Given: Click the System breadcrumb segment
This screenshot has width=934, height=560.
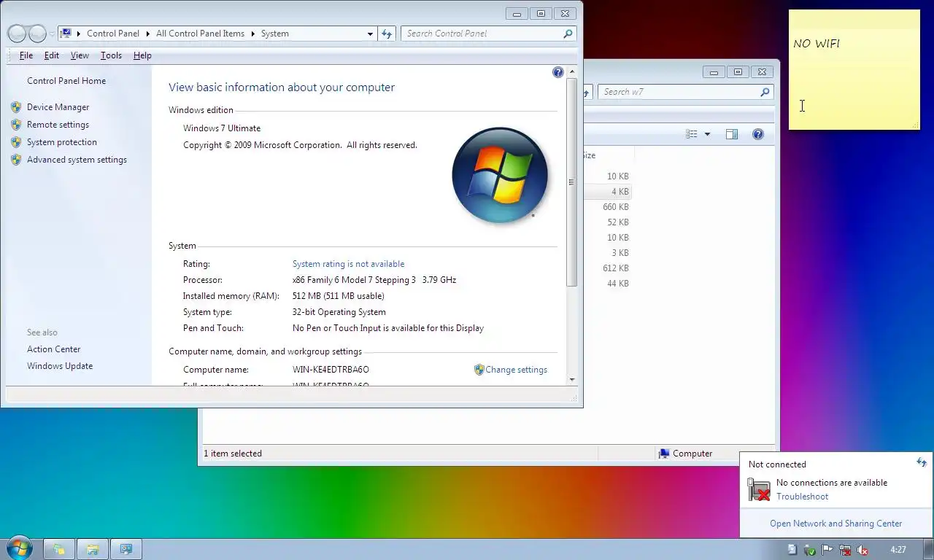Looking at the screenshot, I should pyautogui.click(x=275, y=34).
